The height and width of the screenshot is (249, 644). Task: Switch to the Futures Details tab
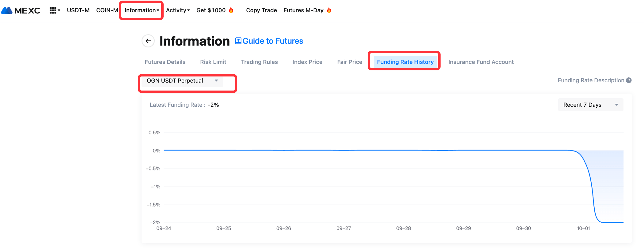pyautogui.click(x=165, y=62)
